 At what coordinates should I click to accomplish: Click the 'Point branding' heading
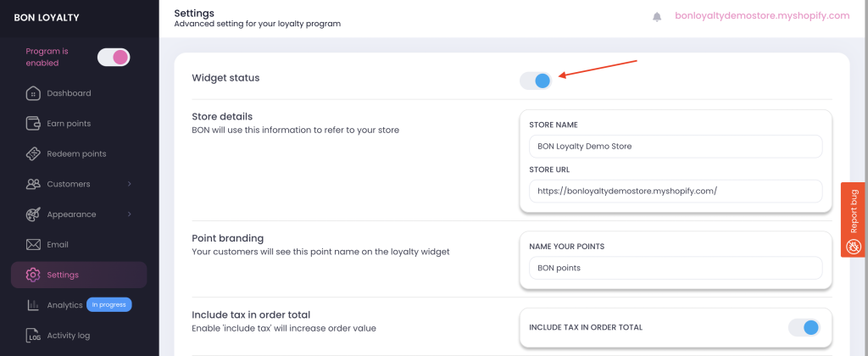click(227, 238)
